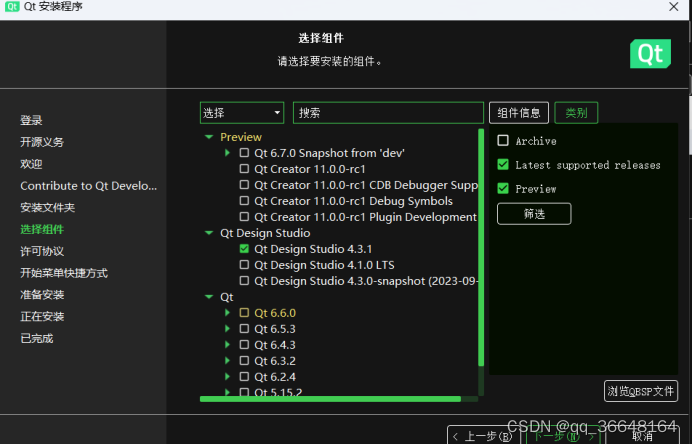
Task: Uncheck Qt Design Studio 4.3.1
Action: [x=244, y=249]
